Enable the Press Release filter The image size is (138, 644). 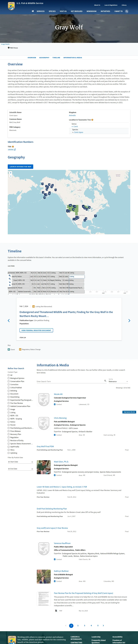point(8,431)
